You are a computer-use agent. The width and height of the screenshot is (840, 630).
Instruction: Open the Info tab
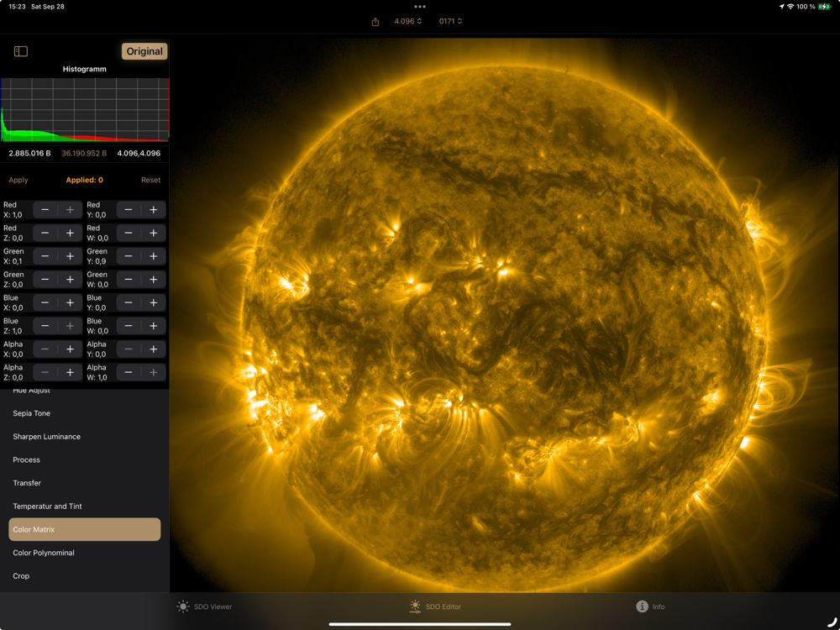tap(650, 606)
